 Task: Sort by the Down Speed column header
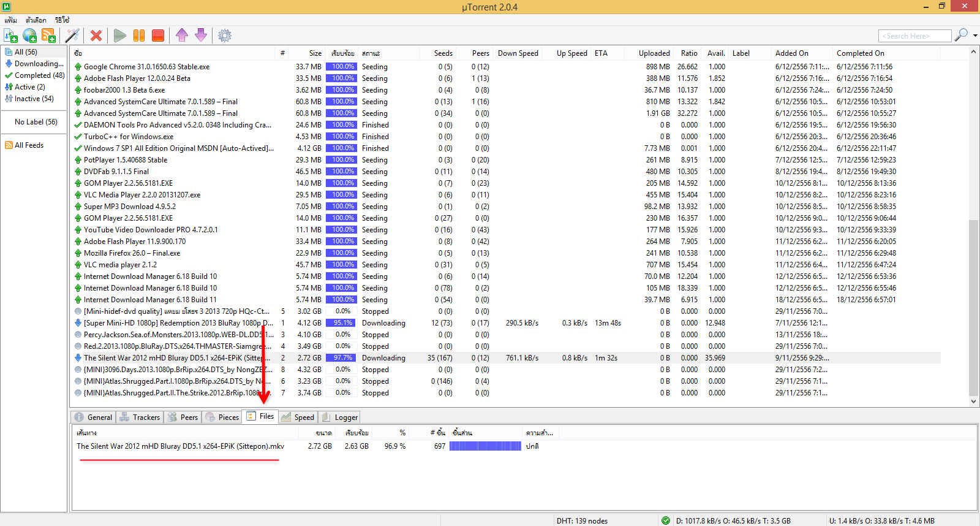pos(518,53)
